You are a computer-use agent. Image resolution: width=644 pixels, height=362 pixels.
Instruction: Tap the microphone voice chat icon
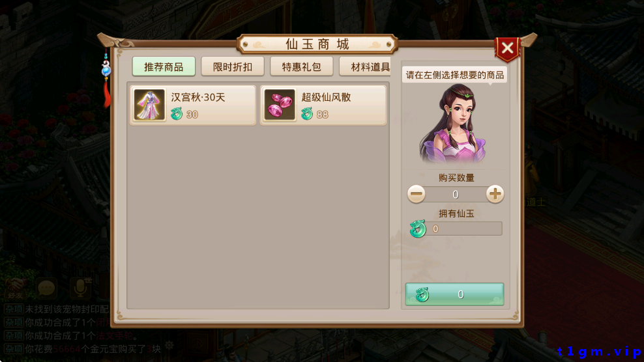(80, 288)
